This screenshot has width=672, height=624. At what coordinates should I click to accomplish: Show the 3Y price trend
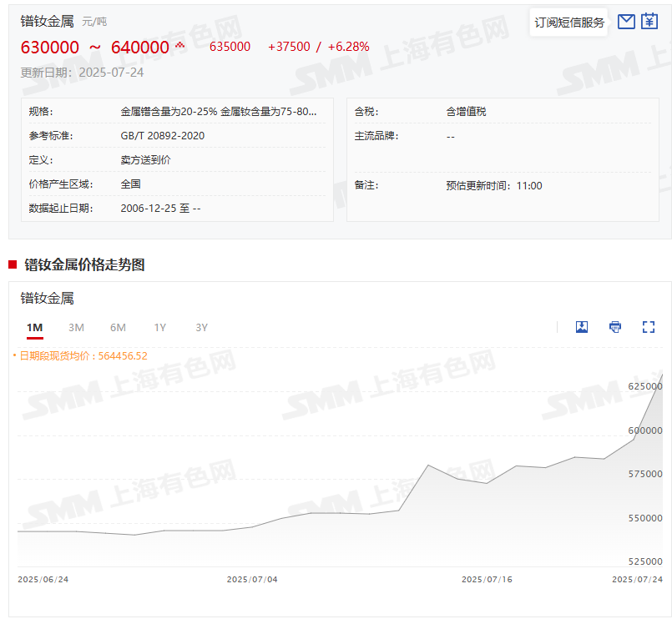(x=201, y=328)
